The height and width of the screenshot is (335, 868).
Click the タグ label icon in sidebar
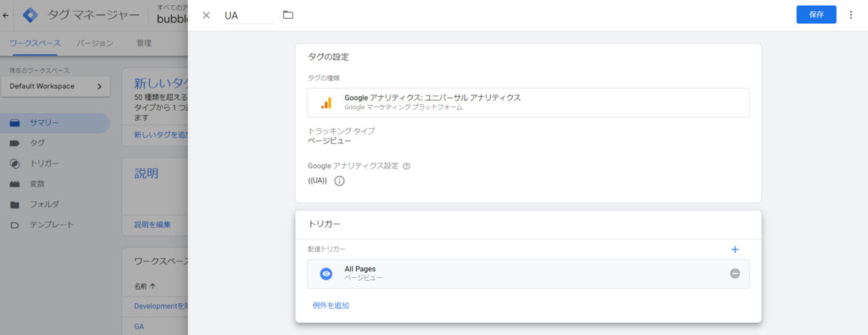pyautogui.click(x=14, y=143)
